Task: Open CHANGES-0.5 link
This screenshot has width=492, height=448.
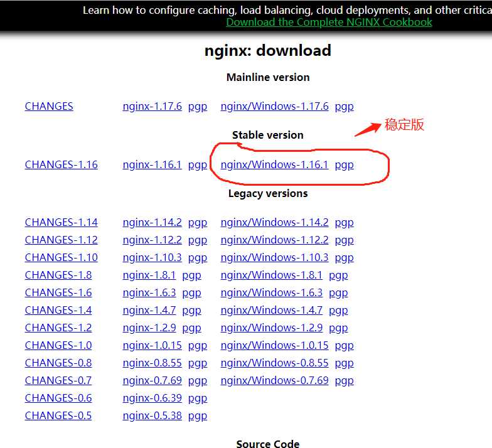Action: (58, 415)
